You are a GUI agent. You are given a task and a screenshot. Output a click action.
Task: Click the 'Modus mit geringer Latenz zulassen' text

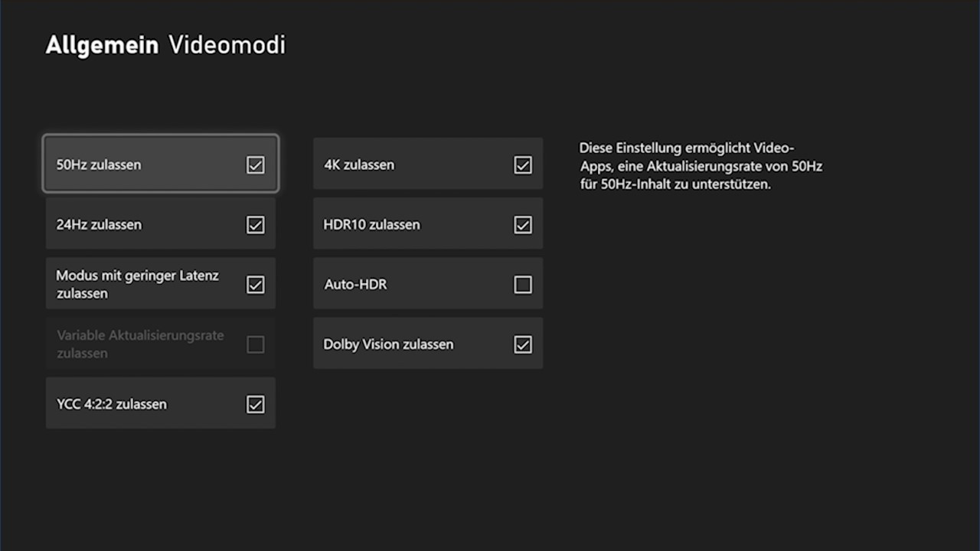137,284
